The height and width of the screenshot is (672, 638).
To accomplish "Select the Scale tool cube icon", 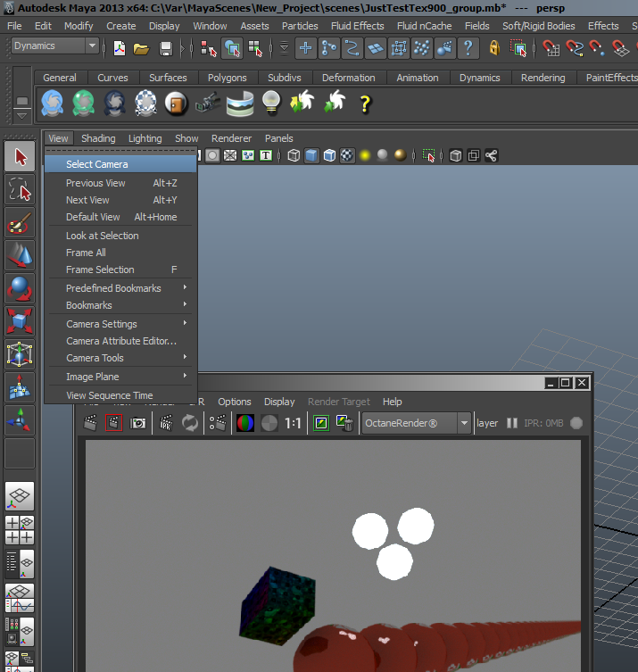I will point(20,321).
